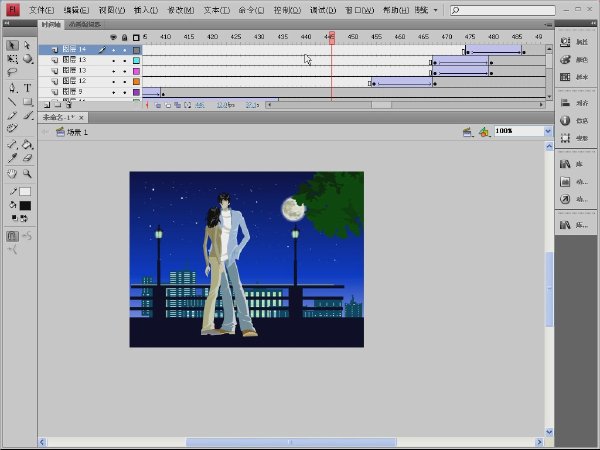The height and width of the screenshot is (450, 600).
Task: Open the 颜色 color panel
Action: [x=575, y=59]
